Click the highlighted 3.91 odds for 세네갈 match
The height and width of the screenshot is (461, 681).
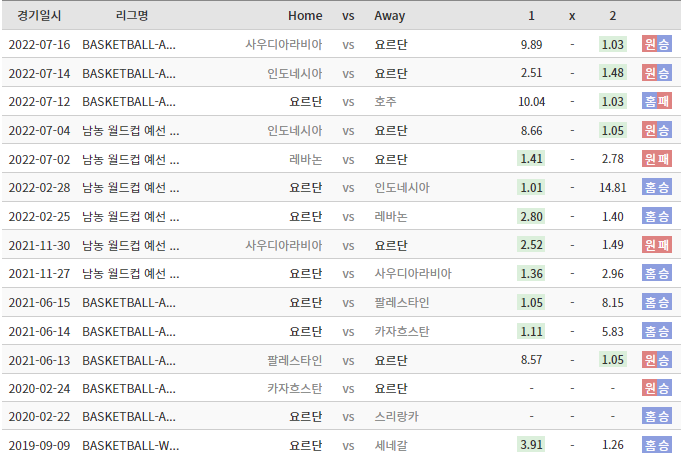pyautogui.click(x=531, y=445)
